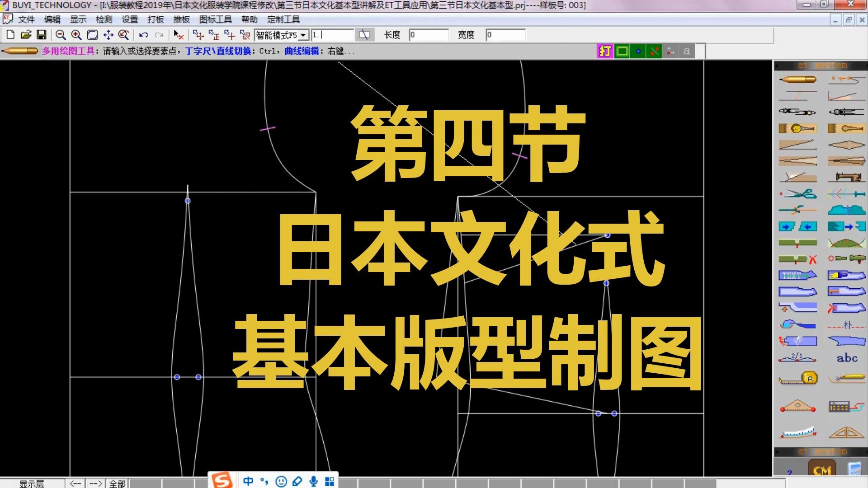Toggle the 'a' text annotation display
868x488 pixels.
pos(687,51)
